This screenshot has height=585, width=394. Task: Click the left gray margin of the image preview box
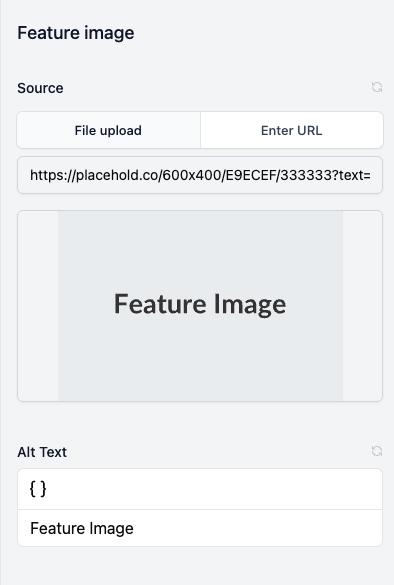click(38, 306)
